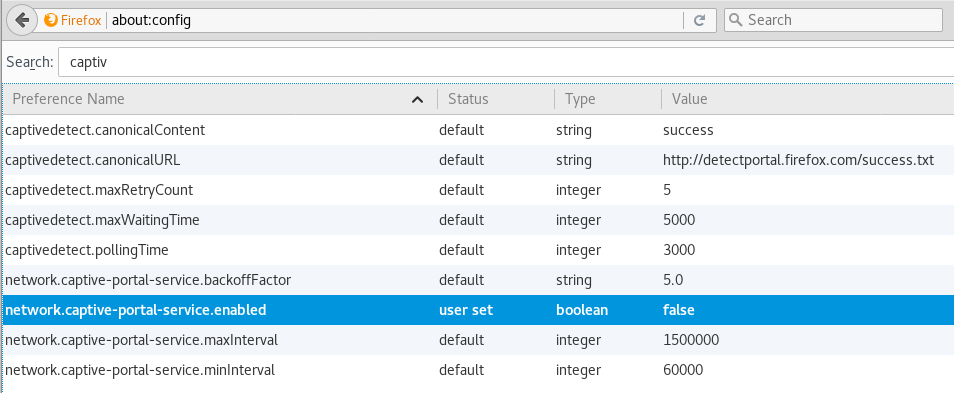The width and height of the screenshot is (954, 393).
Task: Click the Firefox identity icon in the URL bar
Action: click(x=51, y=20)
